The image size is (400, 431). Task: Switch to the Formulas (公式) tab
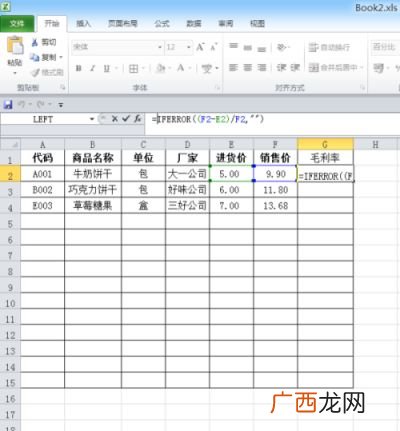coord(162,23)
